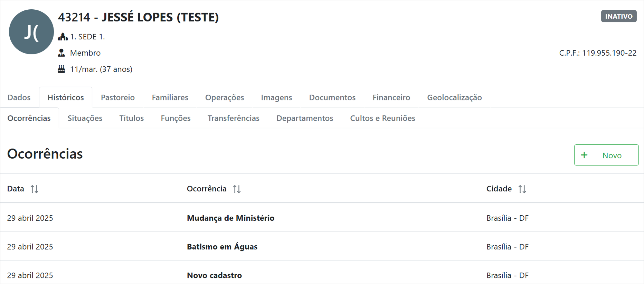Click the INATIVO status badge
The image size is (644, 284).
tap(618, 16)
